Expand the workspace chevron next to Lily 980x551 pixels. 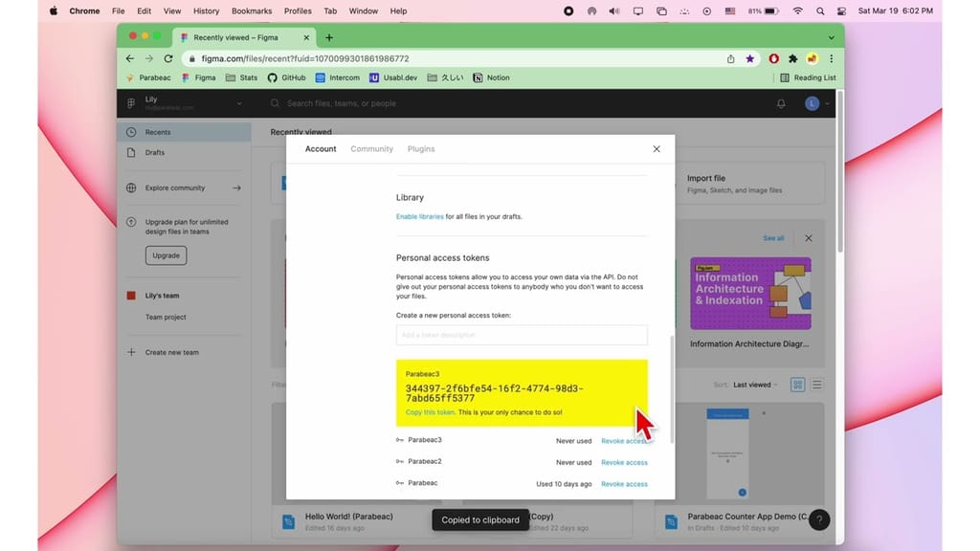[x=240, y=103]
